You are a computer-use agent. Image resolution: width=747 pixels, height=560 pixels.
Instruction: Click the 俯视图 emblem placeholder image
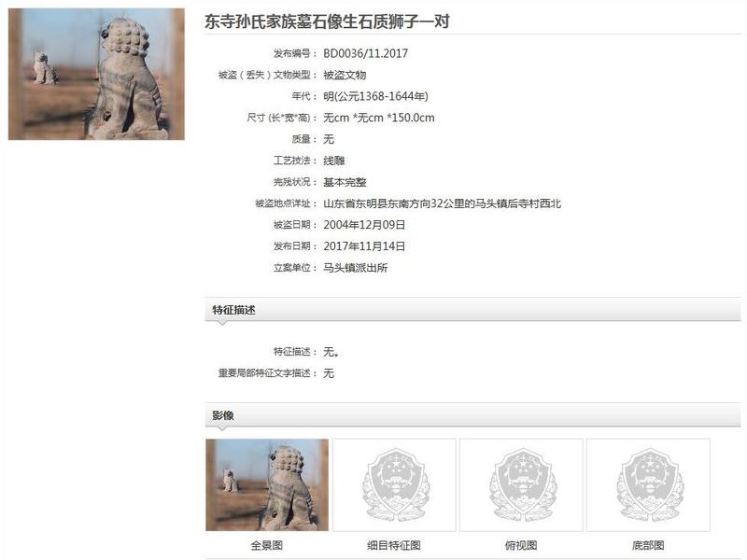point(521,484)
